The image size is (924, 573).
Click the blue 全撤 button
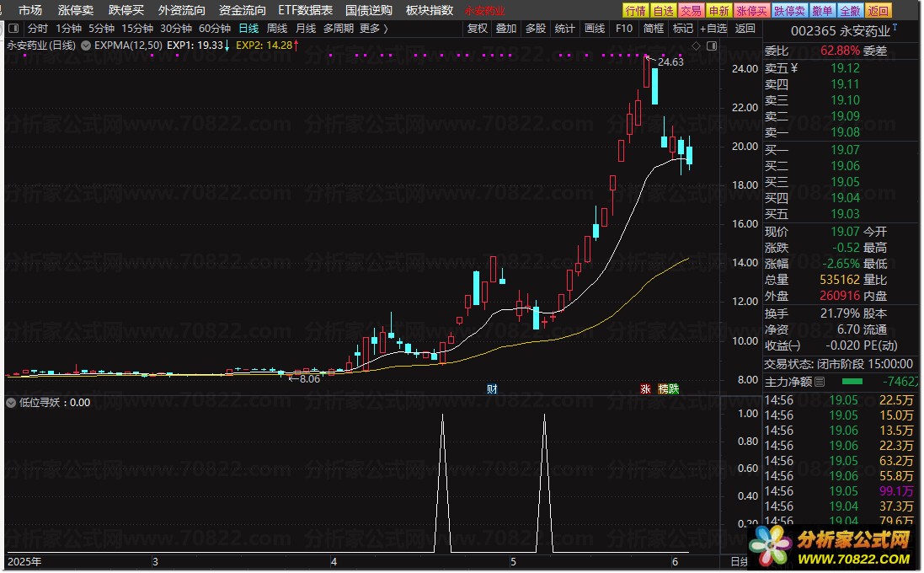click(x=850, y=11)
